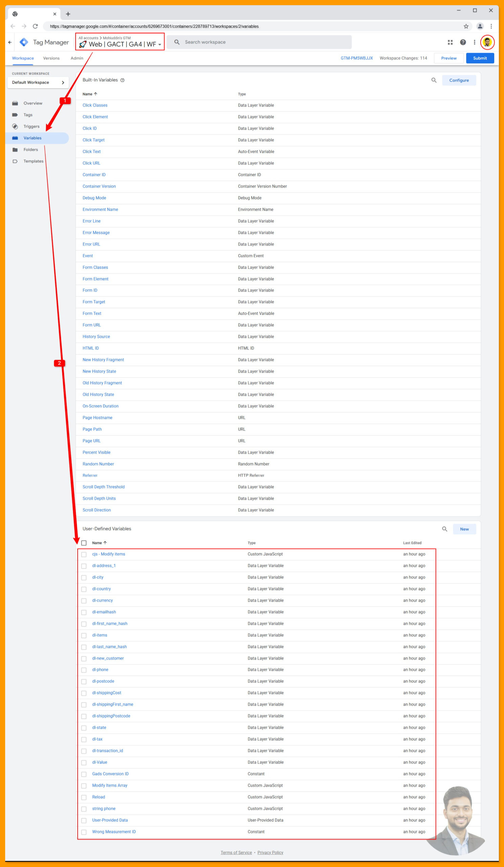This screenshot has width=504, height=867.
Task: Click New user-defined variable button
Action: pos(464,529)
